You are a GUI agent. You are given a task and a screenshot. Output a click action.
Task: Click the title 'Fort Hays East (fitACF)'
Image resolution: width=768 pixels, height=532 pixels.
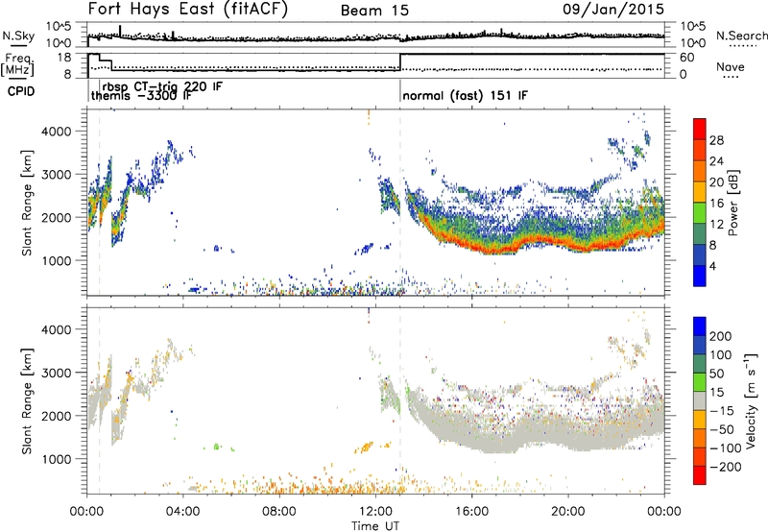point(188,9)
